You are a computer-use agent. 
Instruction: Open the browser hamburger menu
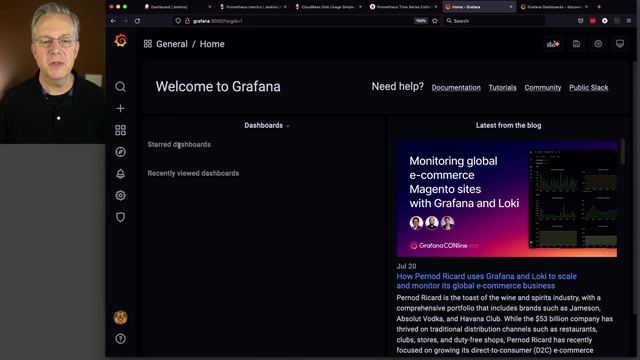pos(629,21)
